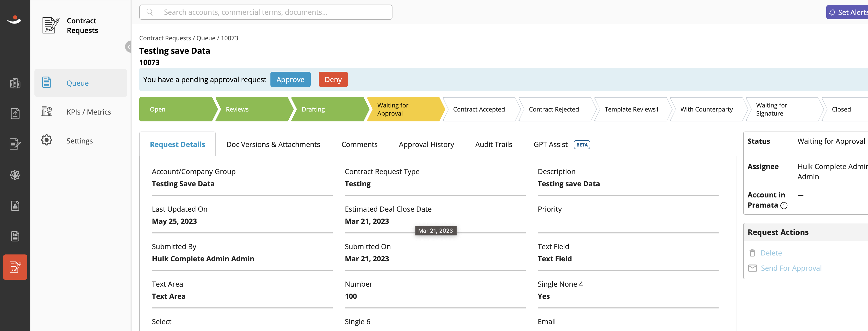Screen dimensions: 868x331
Task: Click the Pramata logo icon
Action: point(14,20)
